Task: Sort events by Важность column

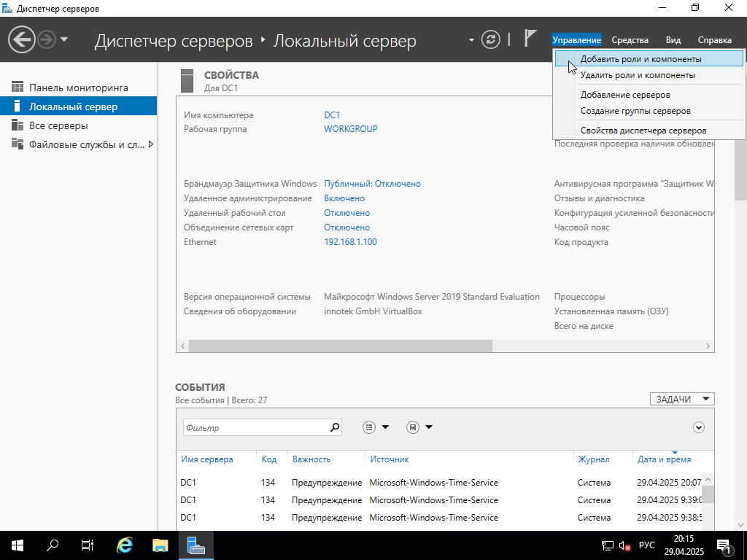Action: (x=311, y=459)
